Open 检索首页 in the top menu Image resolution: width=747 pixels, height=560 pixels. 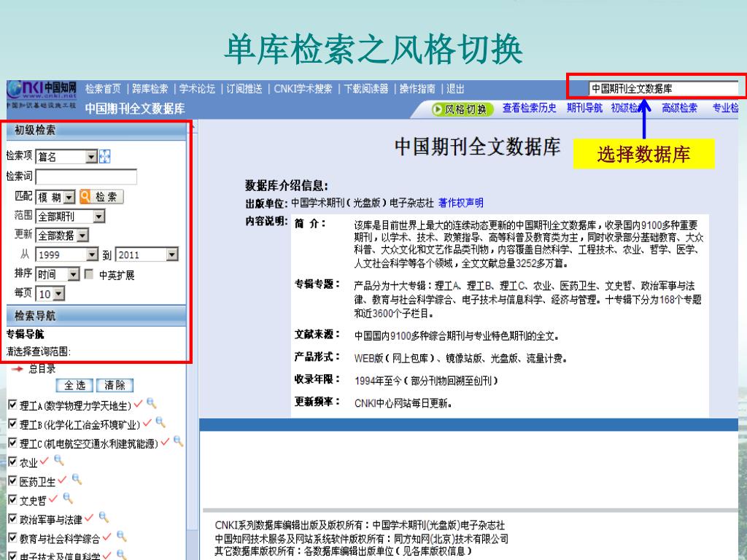pos(104,89)
